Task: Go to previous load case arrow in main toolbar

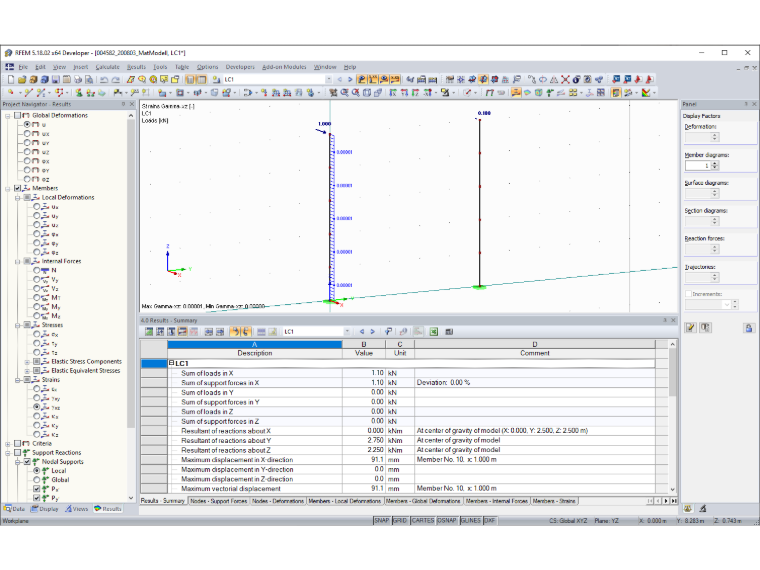Action: click(339, 79)
